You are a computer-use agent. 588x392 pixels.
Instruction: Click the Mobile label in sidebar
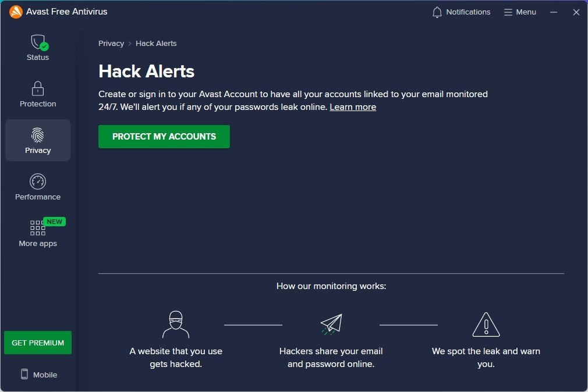45,375
